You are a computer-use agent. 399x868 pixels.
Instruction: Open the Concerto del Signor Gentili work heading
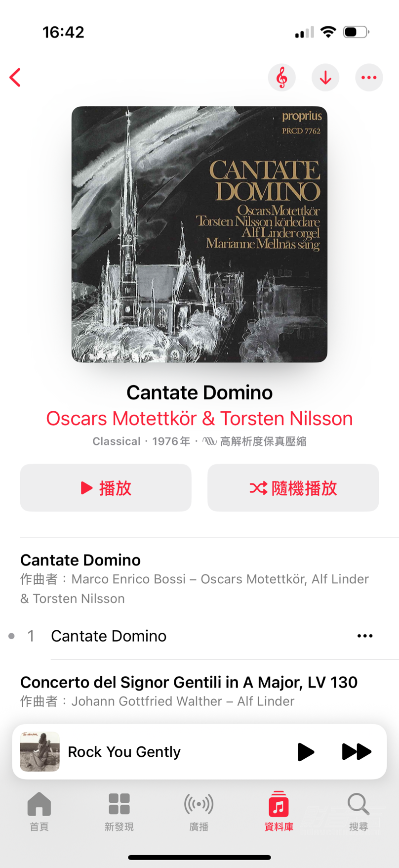(x=189, y=682)
